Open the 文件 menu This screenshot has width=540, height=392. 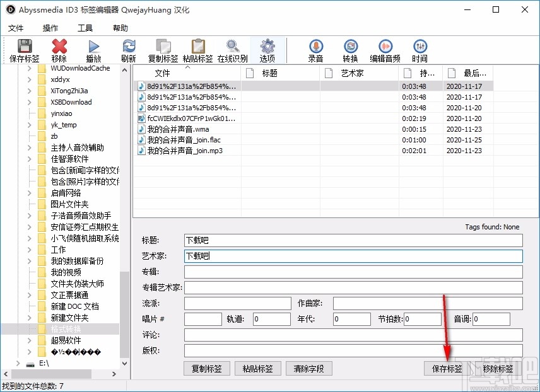click(x=16, y=28)
